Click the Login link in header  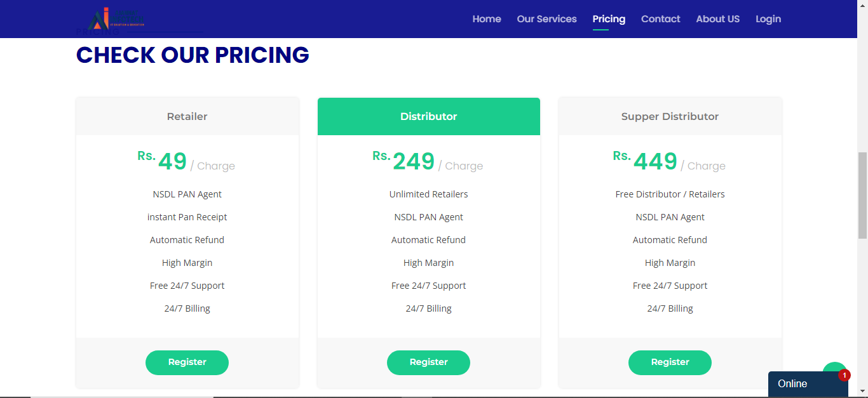click(768, 19)
